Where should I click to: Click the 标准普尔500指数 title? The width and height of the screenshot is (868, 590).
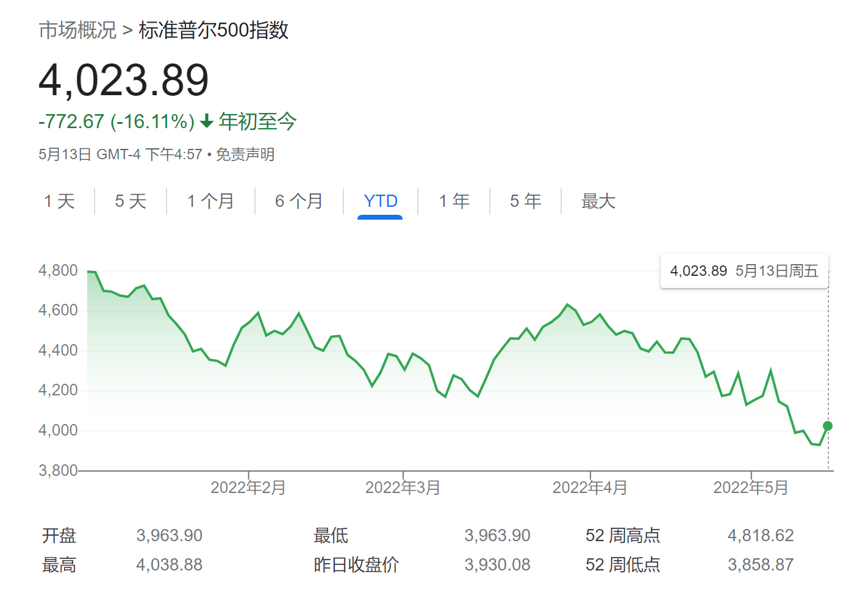[x=213, y=30]
